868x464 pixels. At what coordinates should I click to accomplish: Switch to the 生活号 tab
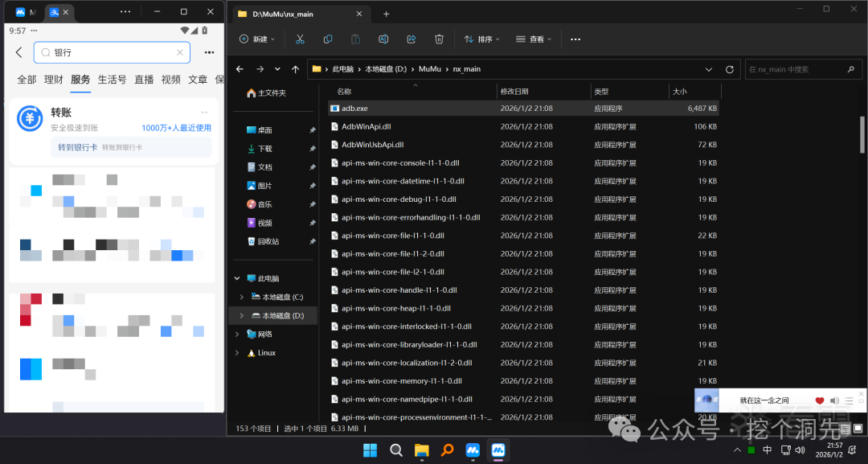112,80
